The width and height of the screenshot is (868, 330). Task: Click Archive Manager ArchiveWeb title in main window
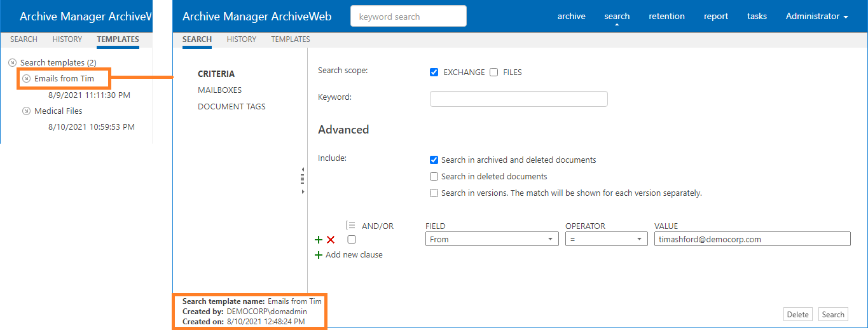[x=257, y=17]
